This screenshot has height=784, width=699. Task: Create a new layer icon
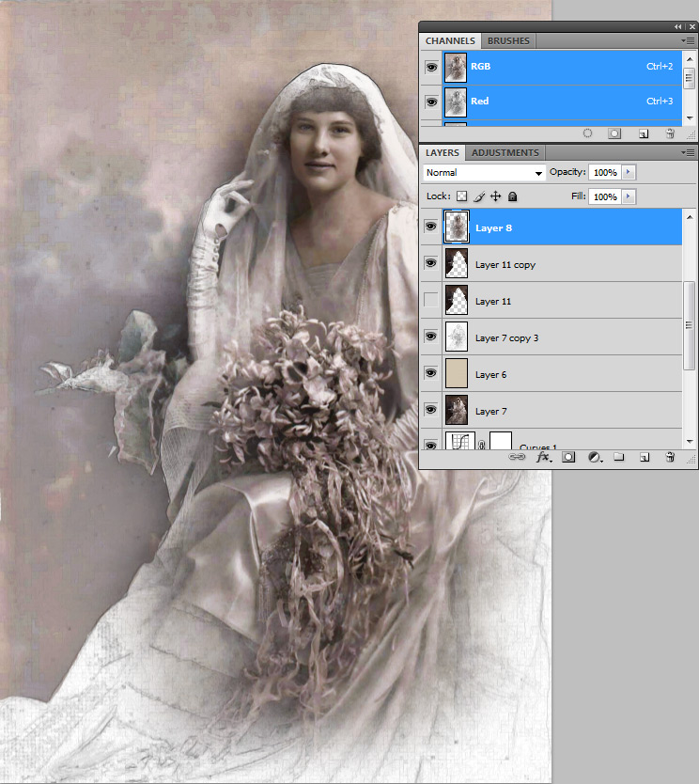pyautogui.click(x=645, y=457)
